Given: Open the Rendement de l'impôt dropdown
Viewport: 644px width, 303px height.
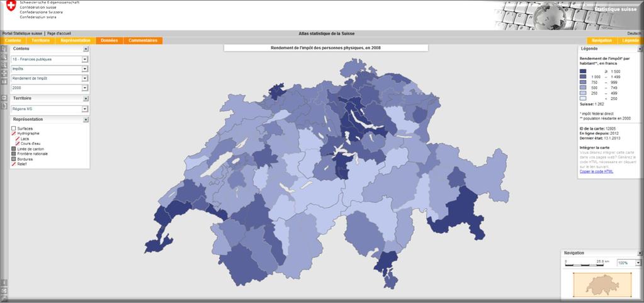Looking at the screenshot, I should [x=84, y=78].
